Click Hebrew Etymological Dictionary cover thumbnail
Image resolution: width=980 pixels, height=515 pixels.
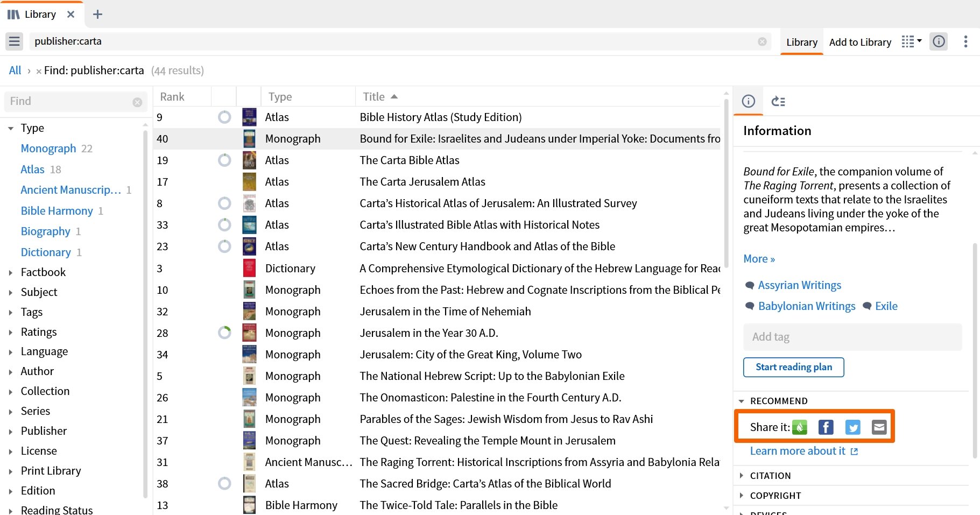point(249,269)
